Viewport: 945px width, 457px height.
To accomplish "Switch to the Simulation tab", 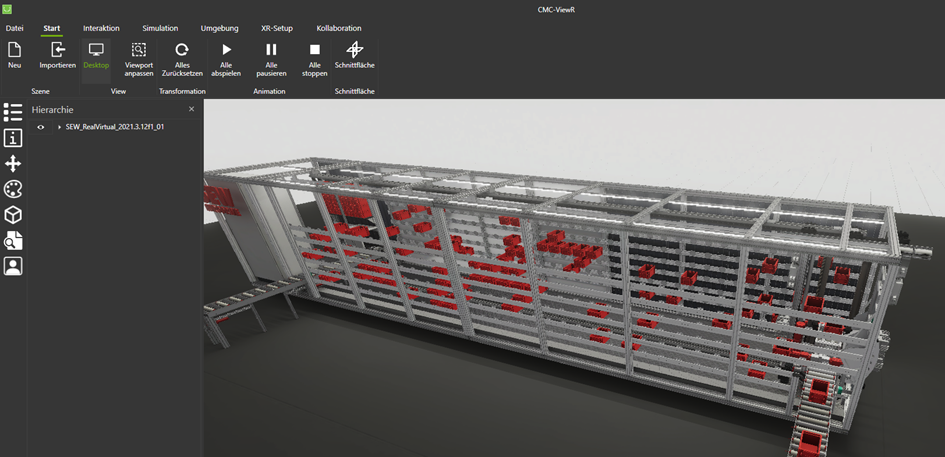I will tap(160, 28).
